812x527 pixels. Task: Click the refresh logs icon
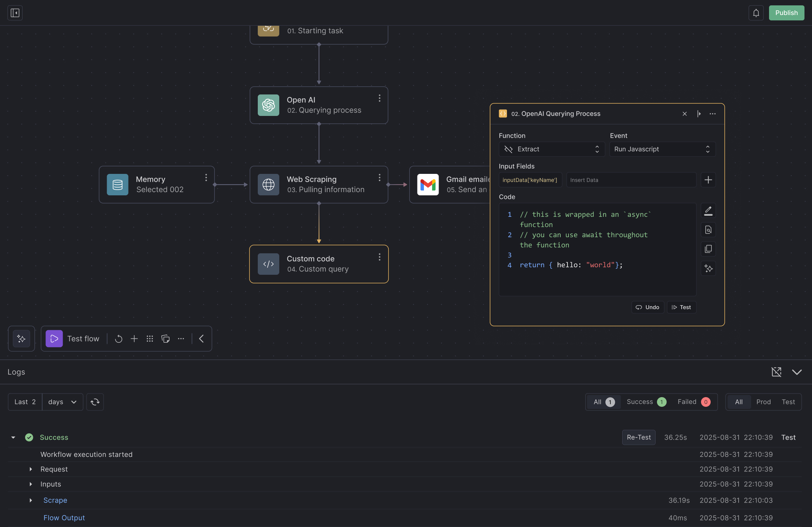95,402
